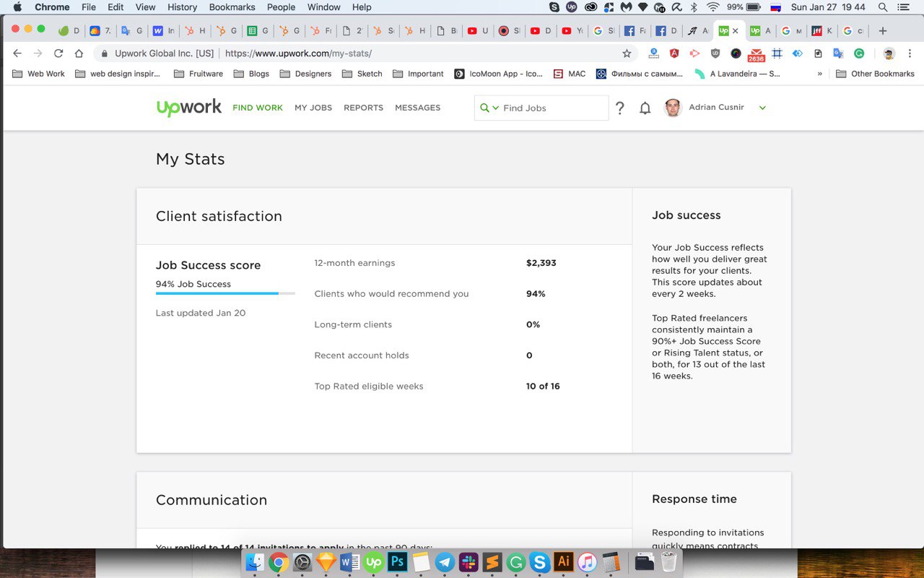
Task: Click the browser home icon
Action: 79,53
